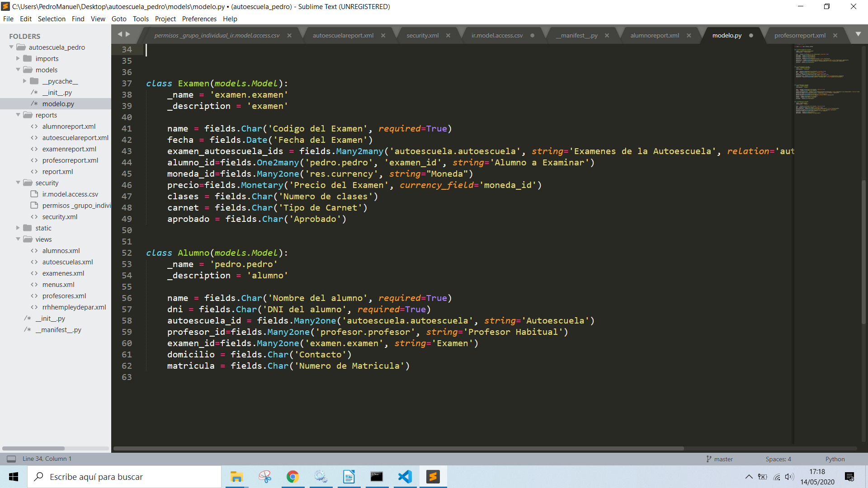Open Google Chrome from the taskbar
This screenshot has height=488, width=868.
tap(292, 477)
